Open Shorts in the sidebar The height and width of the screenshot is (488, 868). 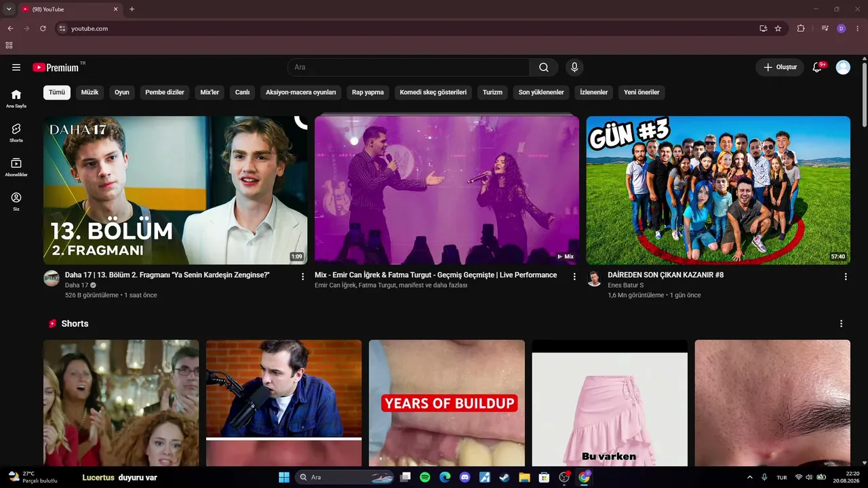pos(16,132)
